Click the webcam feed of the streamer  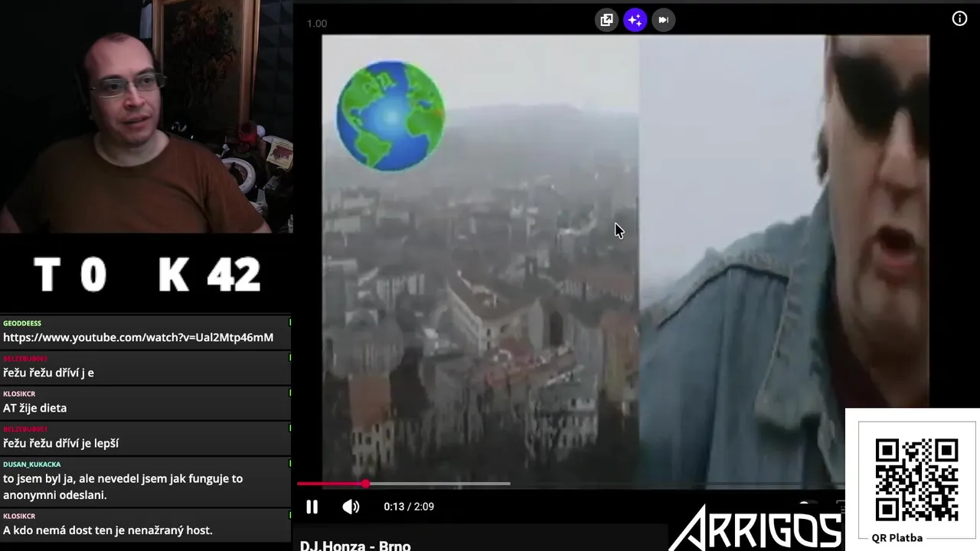(145, 116)
